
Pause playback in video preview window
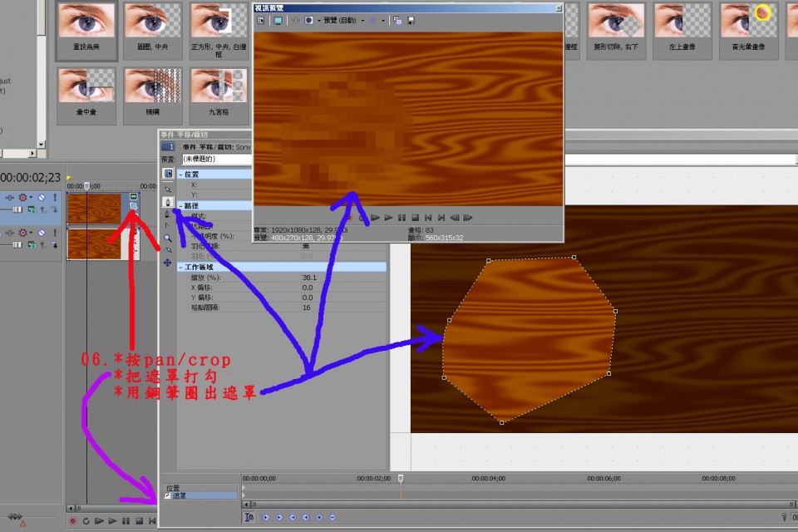pos(401,218)
